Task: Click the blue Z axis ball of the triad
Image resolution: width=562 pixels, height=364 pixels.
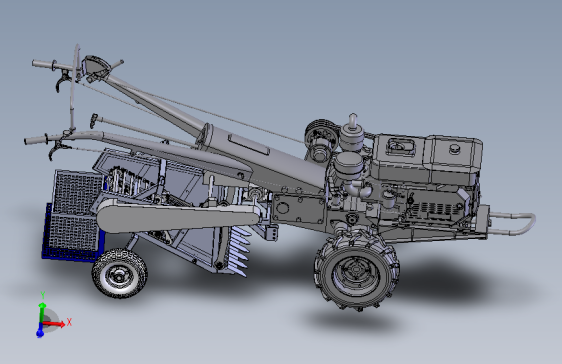Action: 40,334
